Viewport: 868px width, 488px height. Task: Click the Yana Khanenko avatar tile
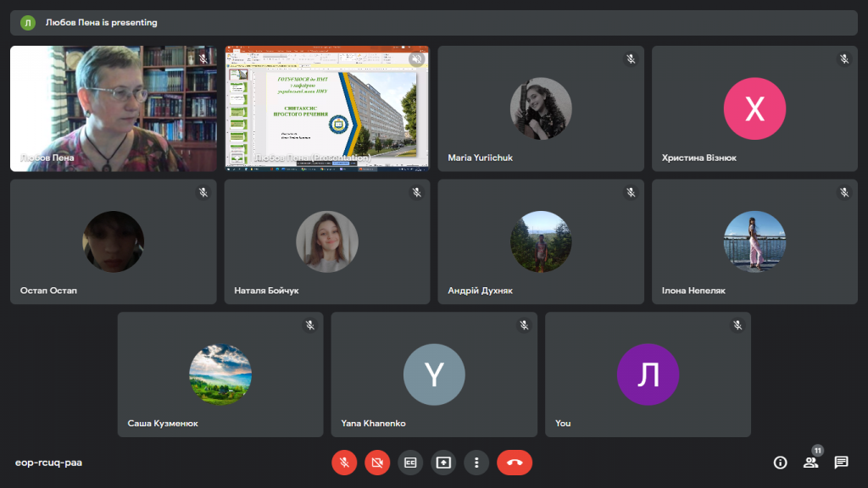tap(434, 374)
